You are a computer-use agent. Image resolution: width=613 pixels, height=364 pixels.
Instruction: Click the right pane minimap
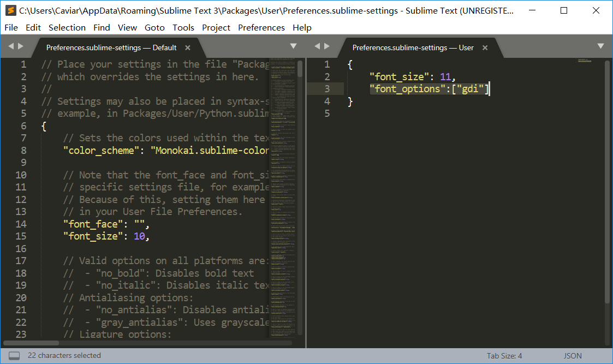pos(584,61)
